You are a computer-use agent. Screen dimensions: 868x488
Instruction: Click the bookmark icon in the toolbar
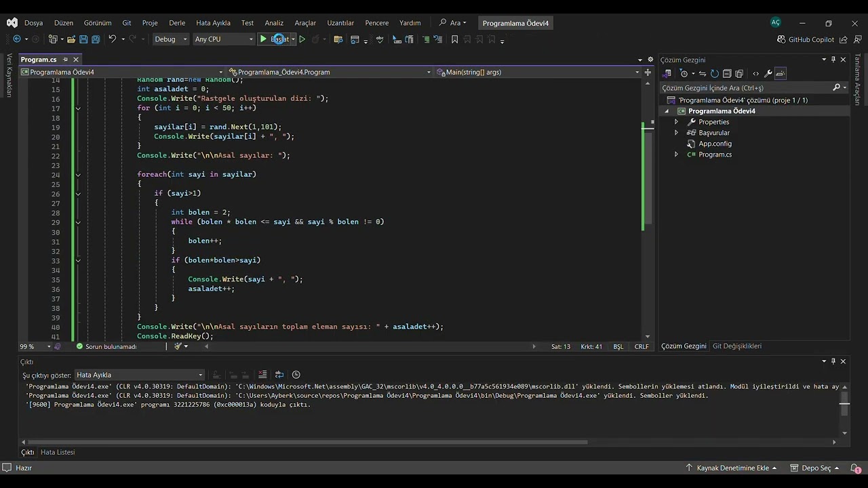click(x=454, y=39)
